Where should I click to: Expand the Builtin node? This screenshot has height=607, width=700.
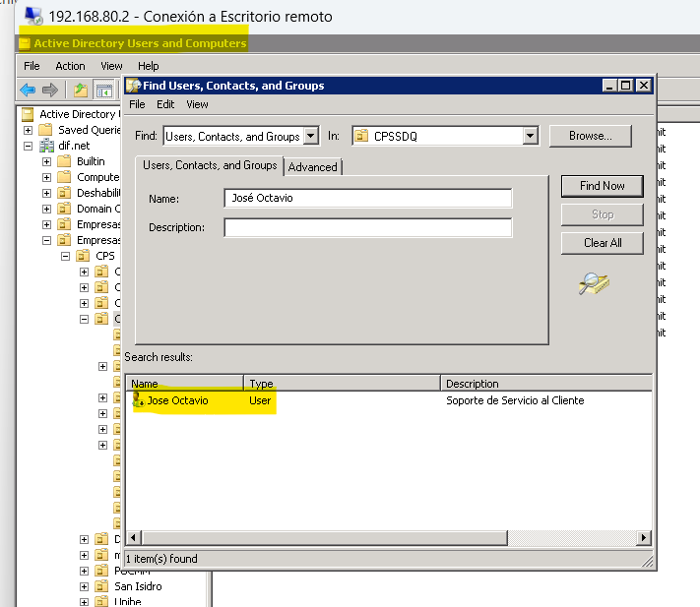click(47, 161)
